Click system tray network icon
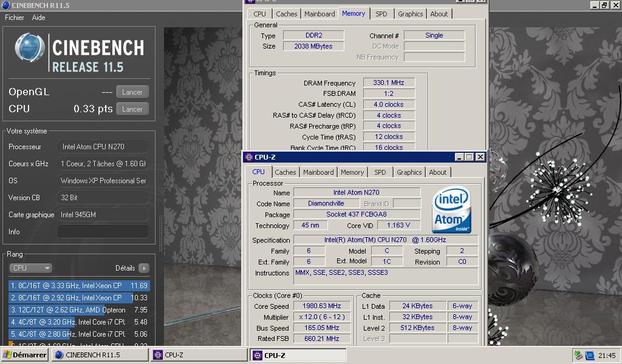The height and width of the screenshot is (364, 622). point(579,356)
